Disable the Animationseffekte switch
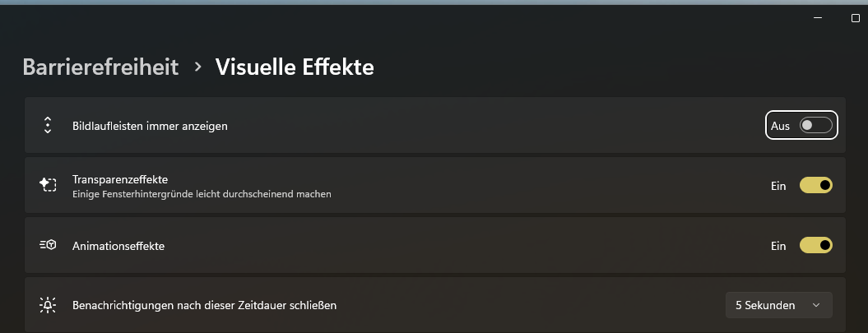 (816, 245)
